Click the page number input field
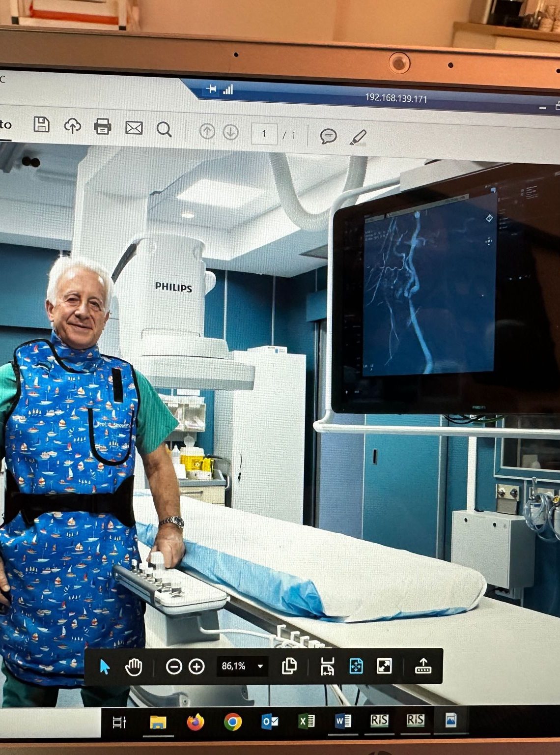 pos(264,134)
